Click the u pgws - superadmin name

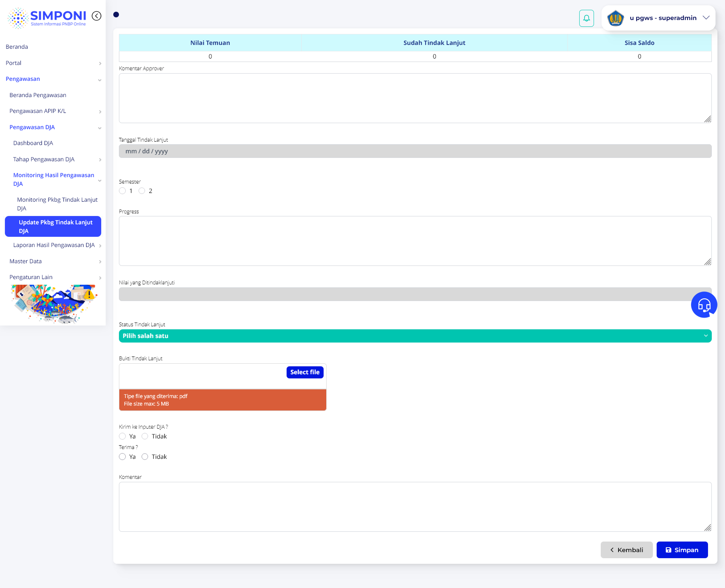coord(663,18)
